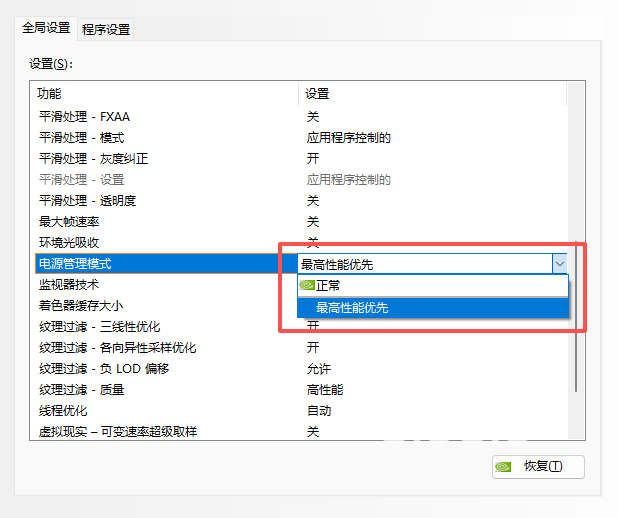The width and height of the screenshot is (618, 518).
Task: Click the 设置 column header
Action: pyautogui.click(x=317, y=94)
